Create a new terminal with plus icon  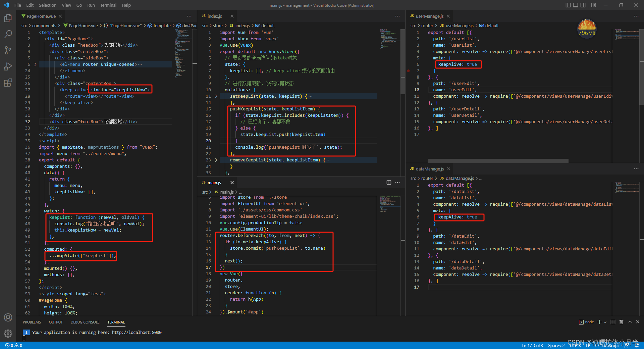(x=599, y=322)
